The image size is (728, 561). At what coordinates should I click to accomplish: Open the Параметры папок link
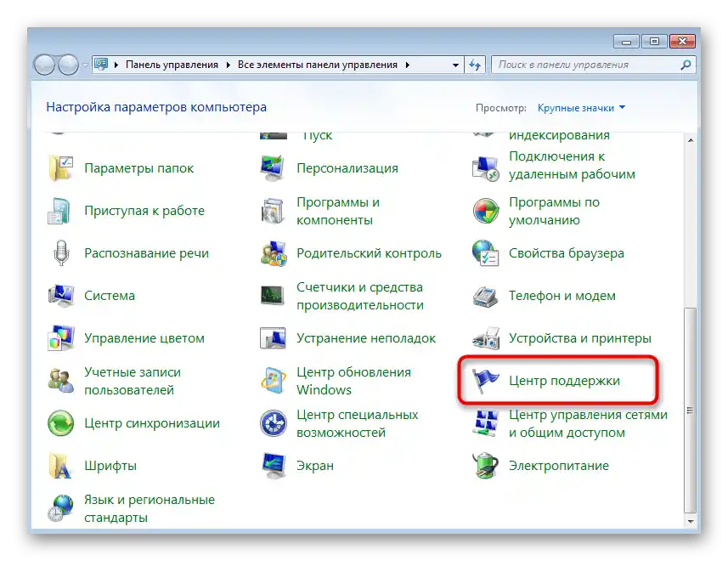pos(138,168)
